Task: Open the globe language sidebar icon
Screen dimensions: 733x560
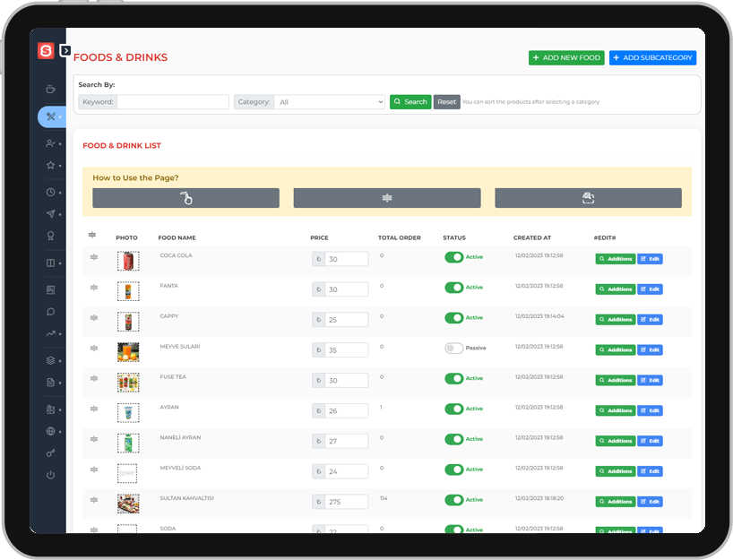Action: click(x=51, y=431)
